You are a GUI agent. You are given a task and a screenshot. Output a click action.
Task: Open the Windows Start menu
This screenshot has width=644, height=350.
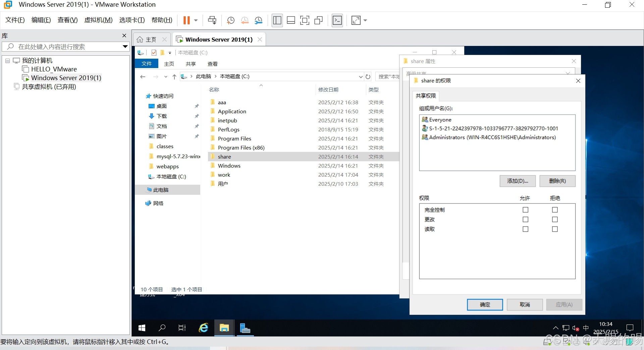pyautogui.click(x=142, y=328)
